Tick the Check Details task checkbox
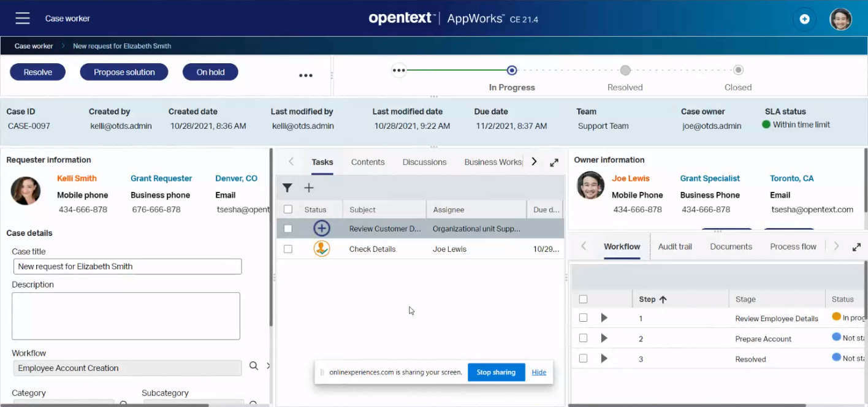 coord(288,249)
